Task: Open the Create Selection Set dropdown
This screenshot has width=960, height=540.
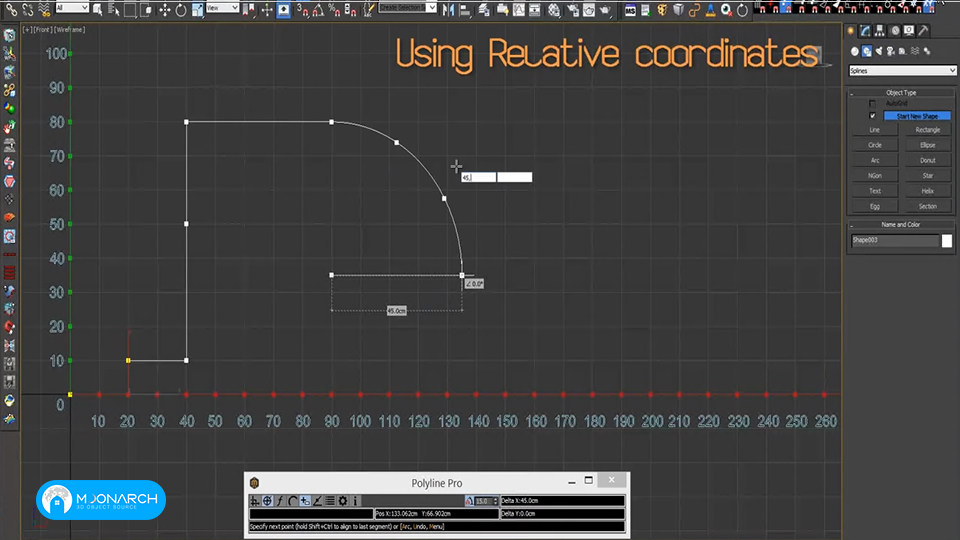Action: click(x=407, y=8)
